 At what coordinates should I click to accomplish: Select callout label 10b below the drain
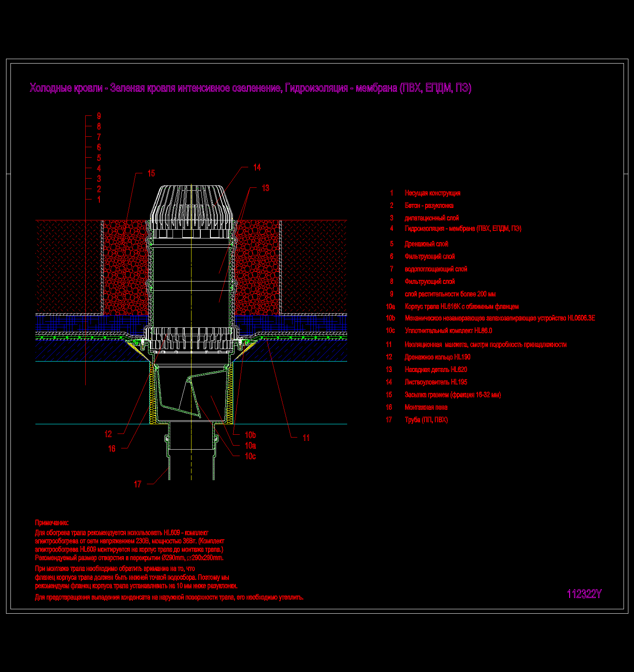250,435
